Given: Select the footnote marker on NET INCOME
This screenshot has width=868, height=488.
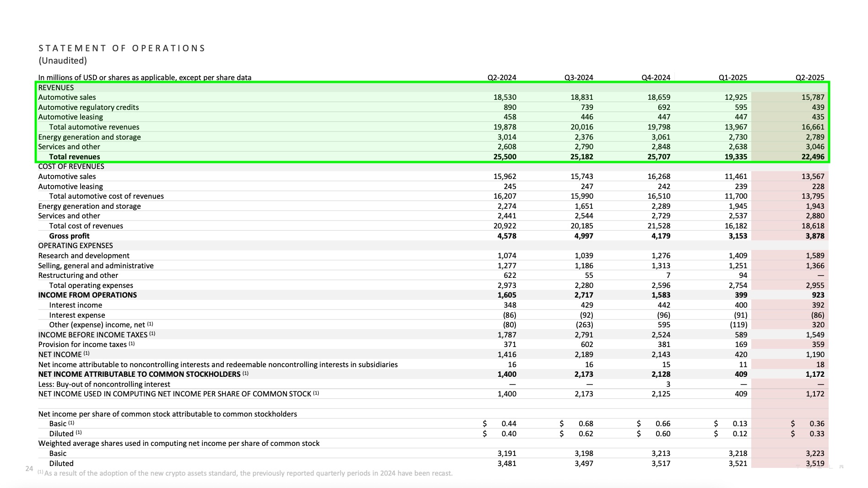Looking at the screenshot, I should tap(87, 353).
